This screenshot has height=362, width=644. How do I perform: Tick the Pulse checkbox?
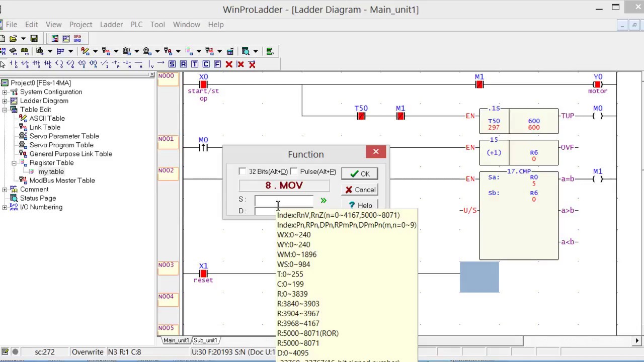tap(294, 171)
